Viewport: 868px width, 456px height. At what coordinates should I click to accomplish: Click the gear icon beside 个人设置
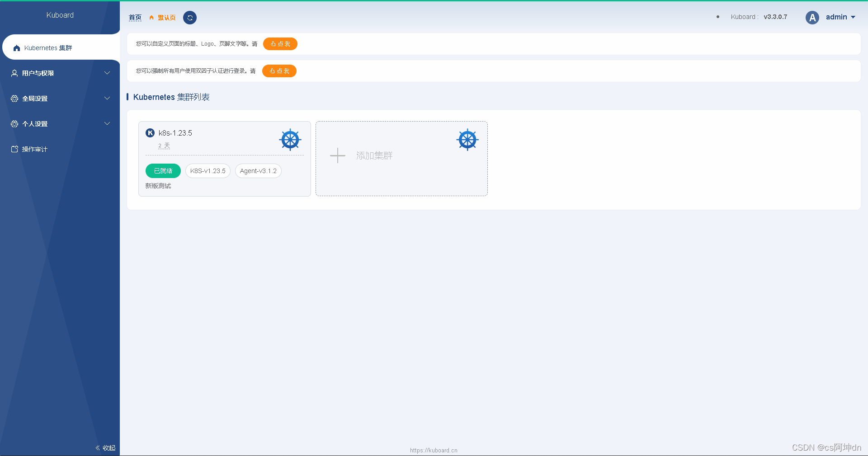point(14,124)
